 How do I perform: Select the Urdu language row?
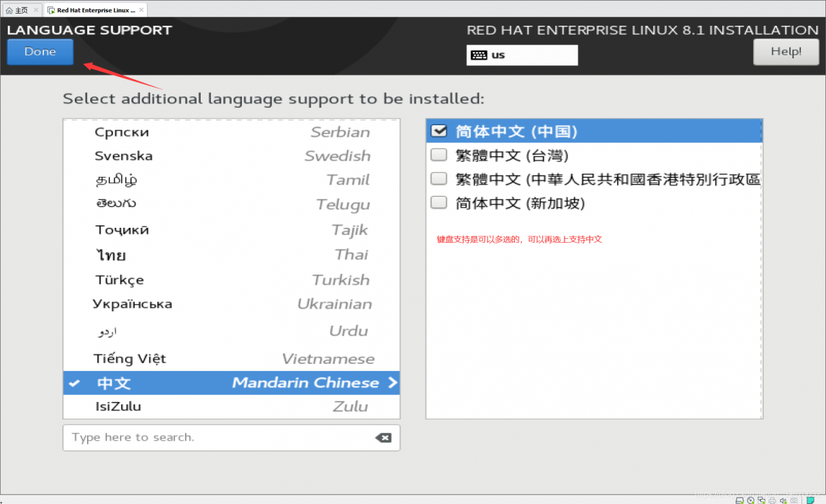click(232, 331)
